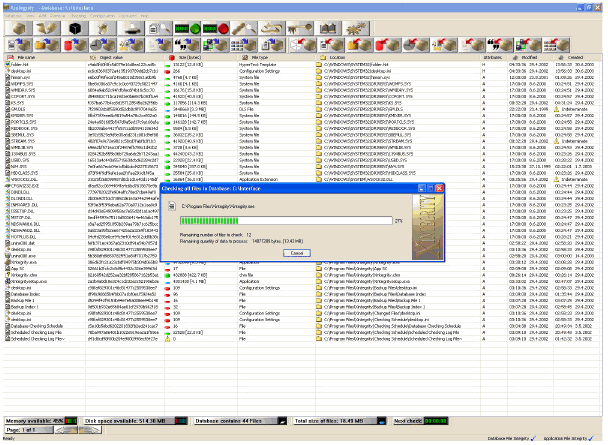Click the golden swap arrows icon
Screen dimensions: 608x445
pyautogui.click(x=272, y=28)
